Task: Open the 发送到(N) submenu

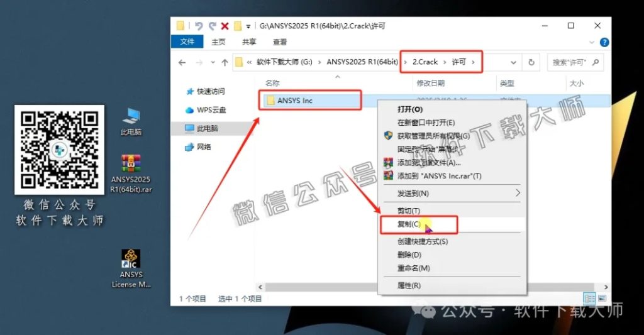Action: coord(452,194)
